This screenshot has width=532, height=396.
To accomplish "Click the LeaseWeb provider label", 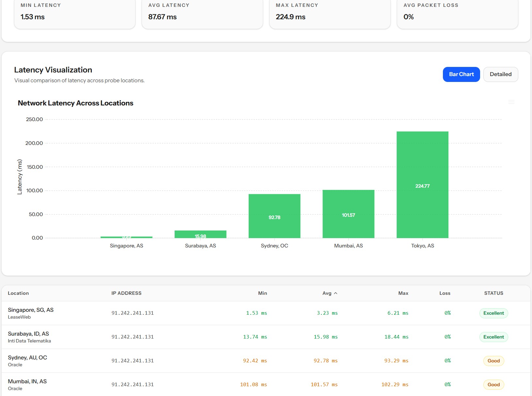I will (19, 317).
